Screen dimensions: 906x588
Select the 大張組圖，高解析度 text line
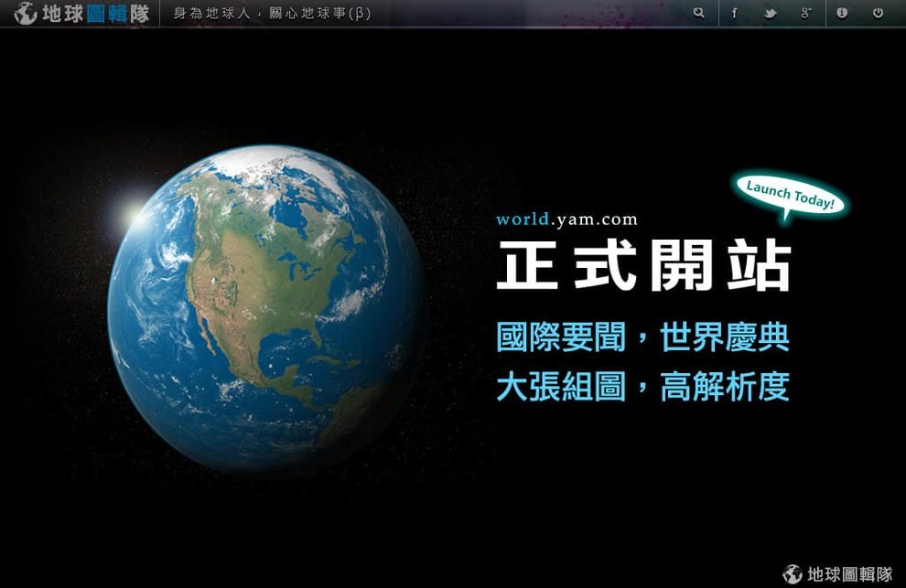click(x=642, y=387)
